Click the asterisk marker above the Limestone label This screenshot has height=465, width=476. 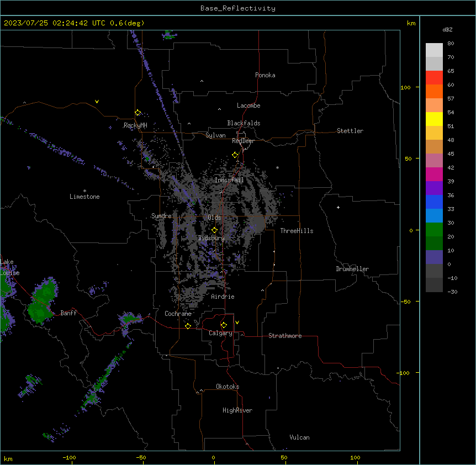[84, 191]
